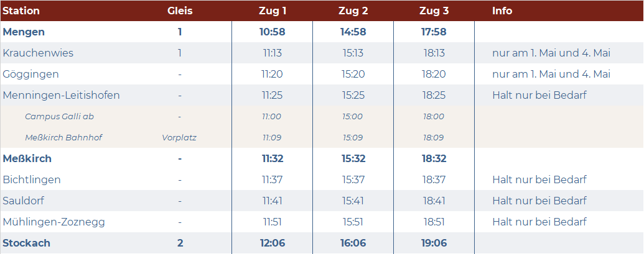
Task: Click the Zug 1 column header
Action: click(273, 11)
